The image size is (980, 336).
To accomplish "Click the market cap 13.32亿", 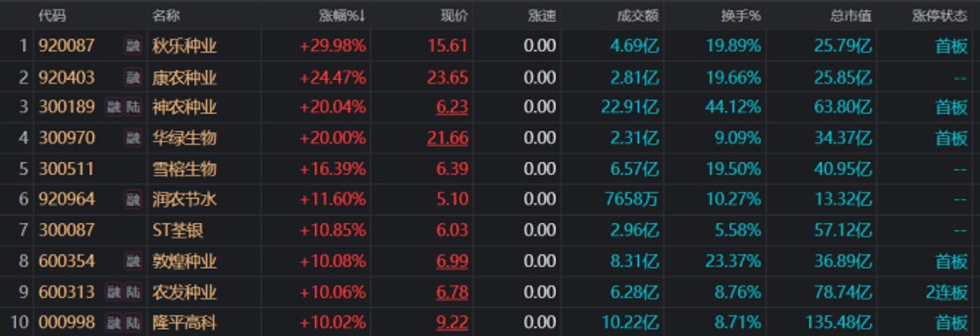I will point(843,199).
